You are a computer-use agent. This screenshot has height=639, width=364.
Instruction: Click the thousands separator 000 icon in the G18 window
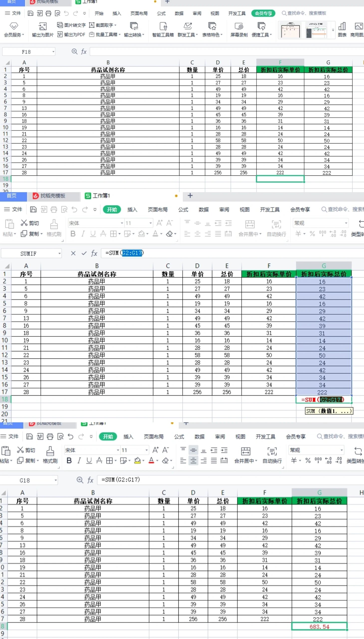click(318, 460)
